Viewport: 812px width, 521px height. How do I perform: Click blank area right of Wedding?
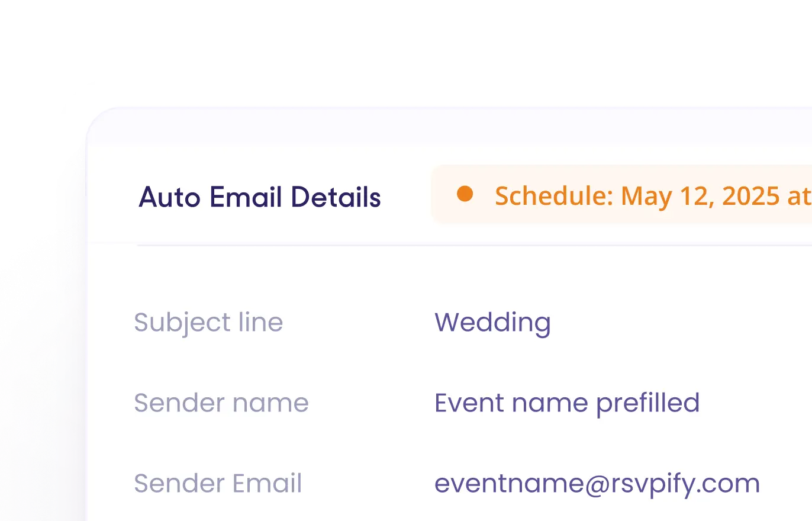(x=681, y=323)
